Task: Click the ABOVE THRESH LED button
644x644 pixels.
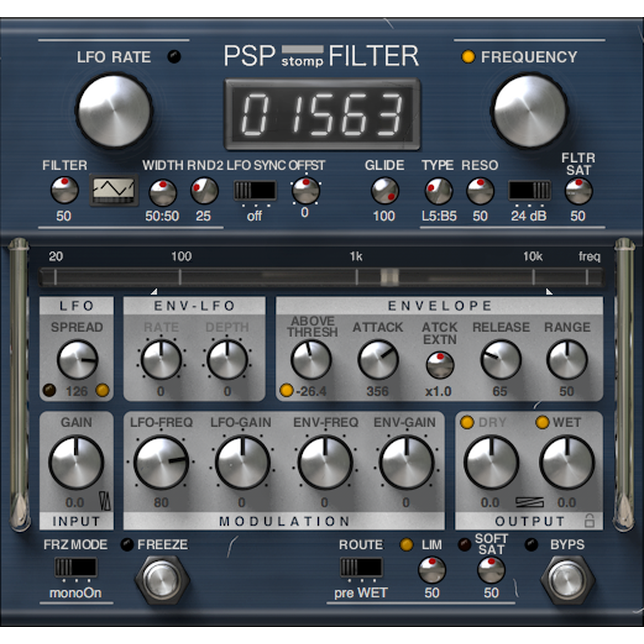Action: point(286,390)
